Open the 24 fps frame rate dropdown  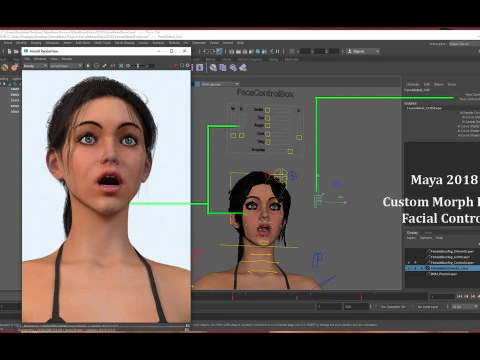[464, 306]
